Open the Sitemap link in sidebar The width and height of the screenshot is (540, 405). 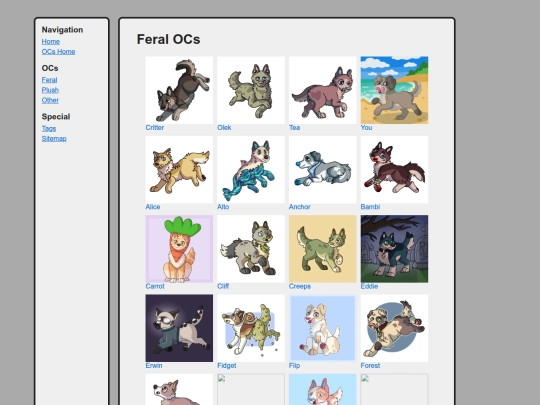click(54, 138)
